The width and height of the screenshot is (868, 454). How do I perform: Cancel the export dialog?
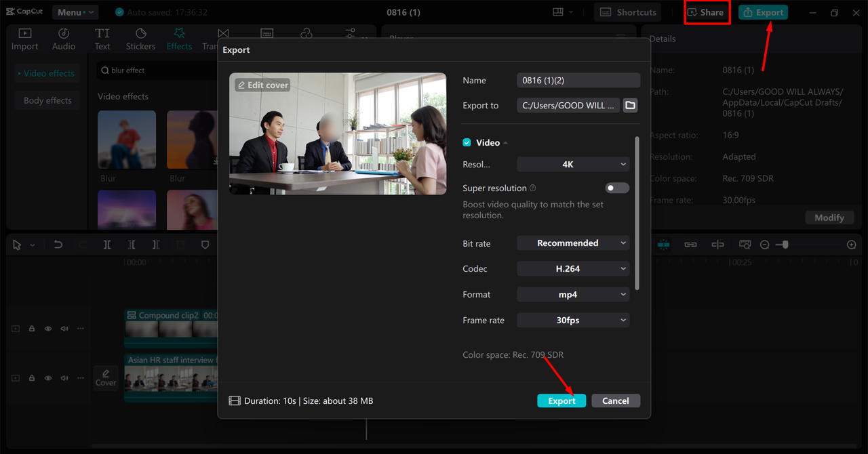pyautogui.click(x=616, y=400)
